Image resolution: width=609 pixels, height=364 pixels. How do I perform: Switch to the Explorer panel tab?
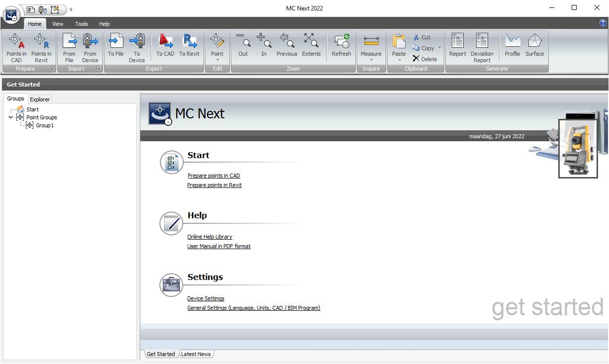click(40, 99)
